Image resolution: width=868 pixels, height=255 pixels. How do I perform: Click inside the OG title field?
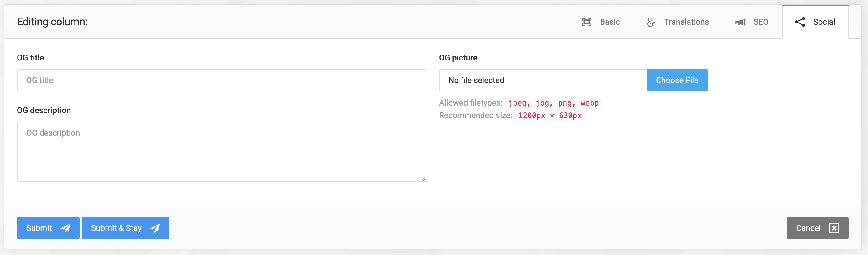click(x=221, y=80)
